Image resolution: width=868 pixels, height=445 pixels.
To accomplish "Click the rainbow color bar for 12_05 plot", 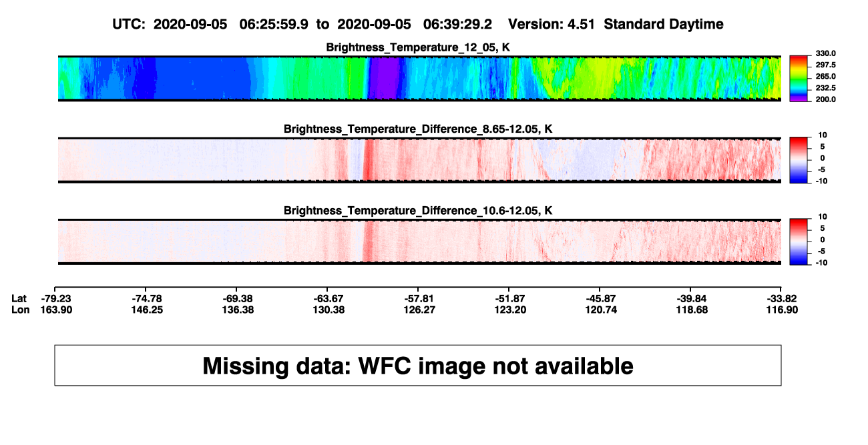I will tap(799, 78).
